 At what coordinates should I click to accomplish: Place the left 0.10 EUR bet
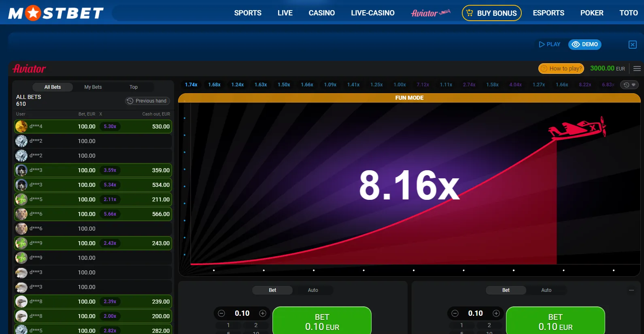(x=322, y=322)
